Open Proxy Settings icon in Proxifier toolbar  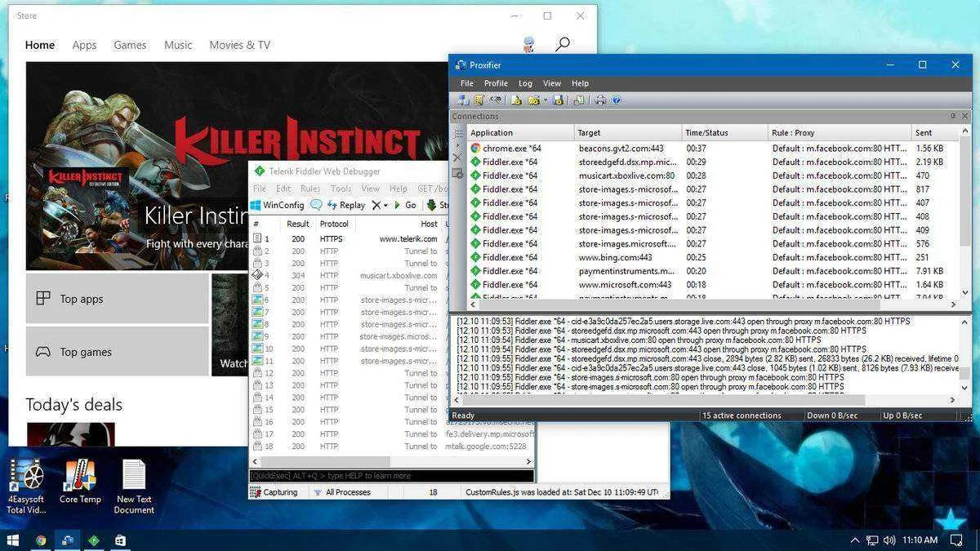click(x=463, y=100)
